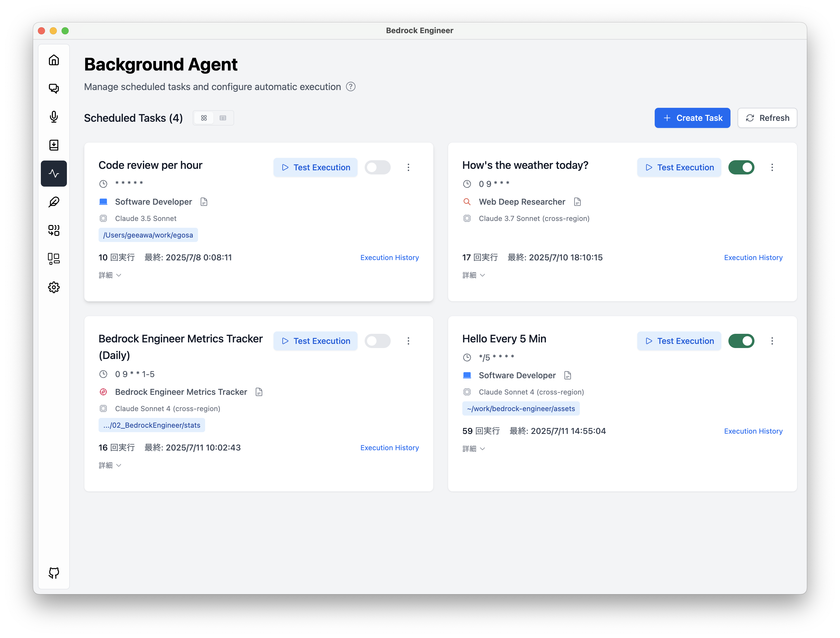Open system prompt icon next to Web Deep Researcher
Screen dimensions: 840x638
click(577, 202)
